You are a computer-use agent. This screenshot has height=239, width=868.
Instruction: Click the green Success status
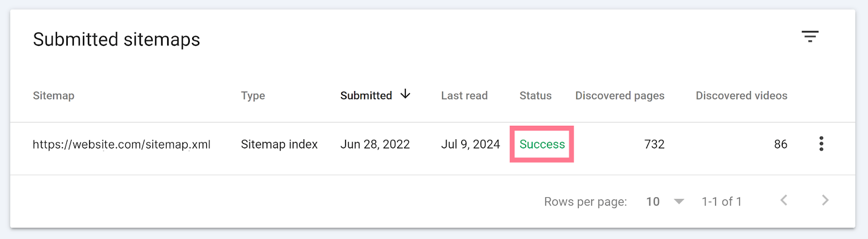[542, 144]
